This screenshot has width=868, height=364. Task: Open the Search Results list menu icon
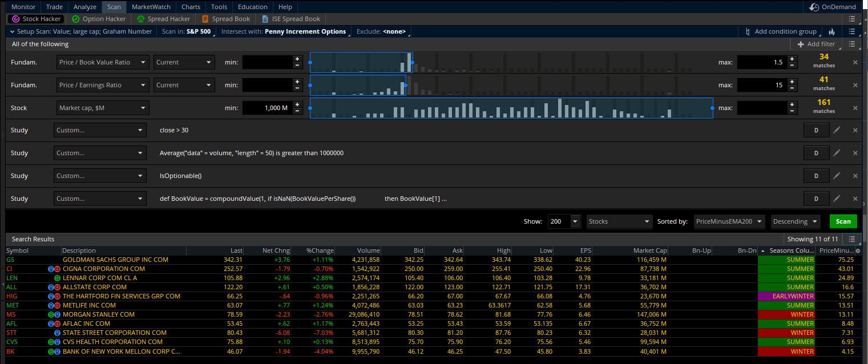(851, 239)
